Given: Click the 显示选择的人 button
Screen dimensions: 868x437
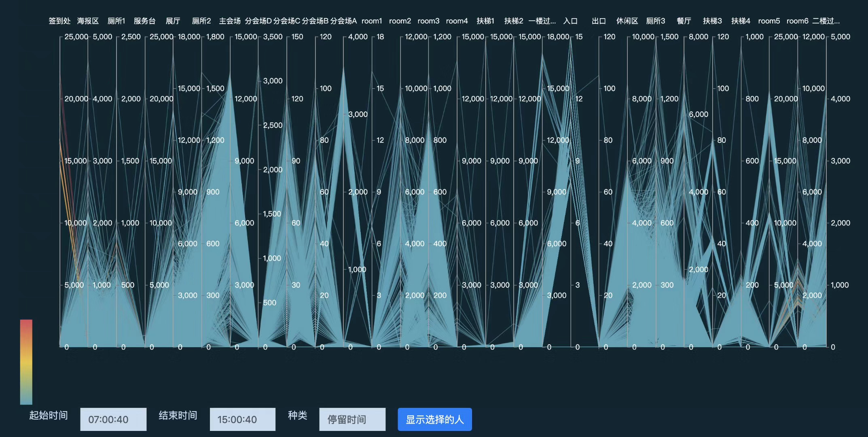Looking at the screenshot, I should point(434,419).
